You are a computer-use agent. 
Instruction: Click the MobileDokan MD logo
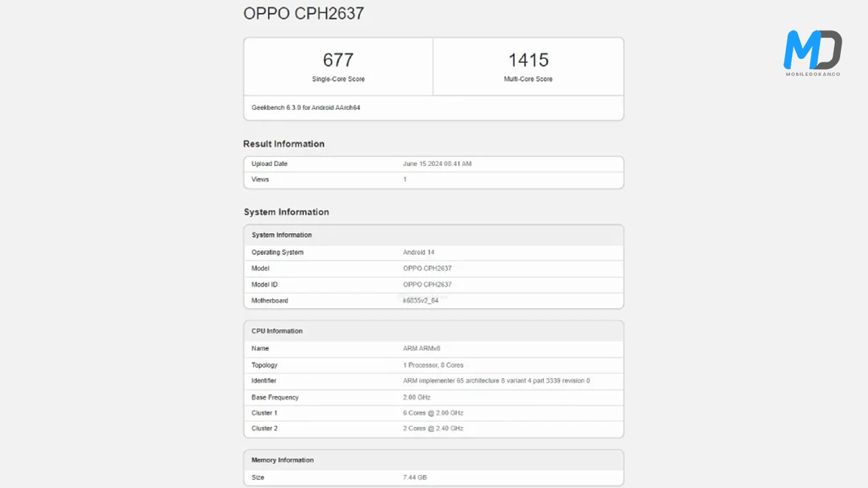(812, 52)
